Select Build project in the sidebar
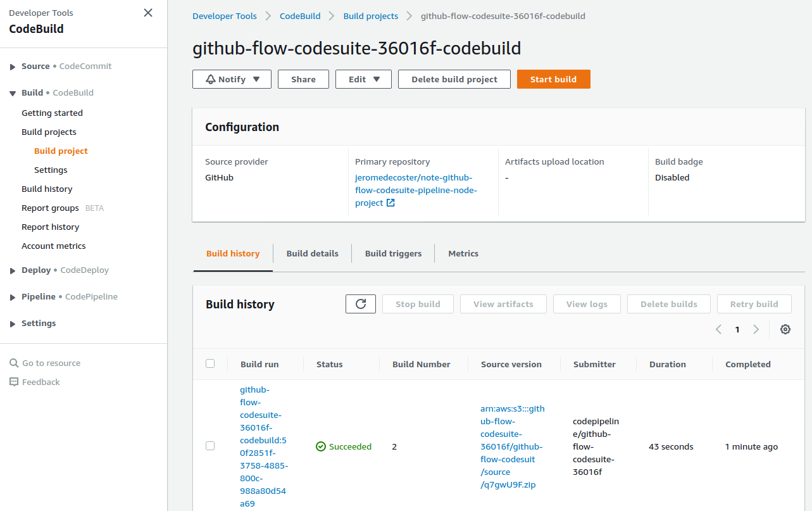 tap(61, 151)
